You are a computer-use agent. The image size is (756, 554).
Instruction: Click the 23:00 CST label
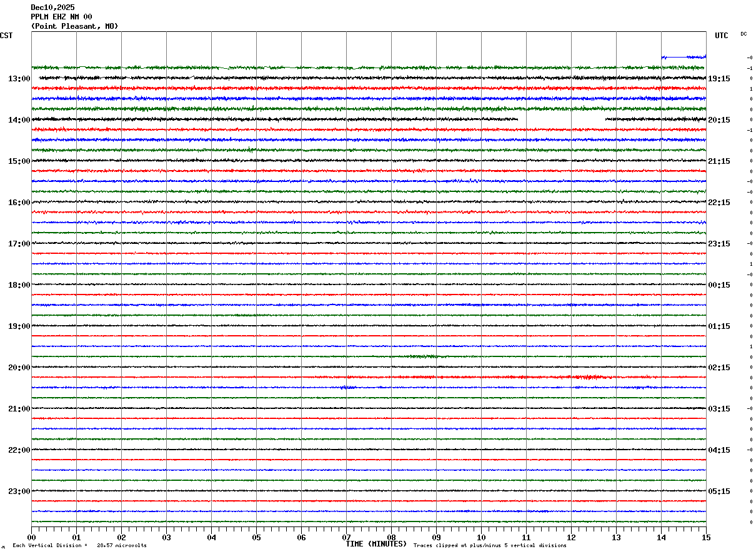(x=19, y=491)
